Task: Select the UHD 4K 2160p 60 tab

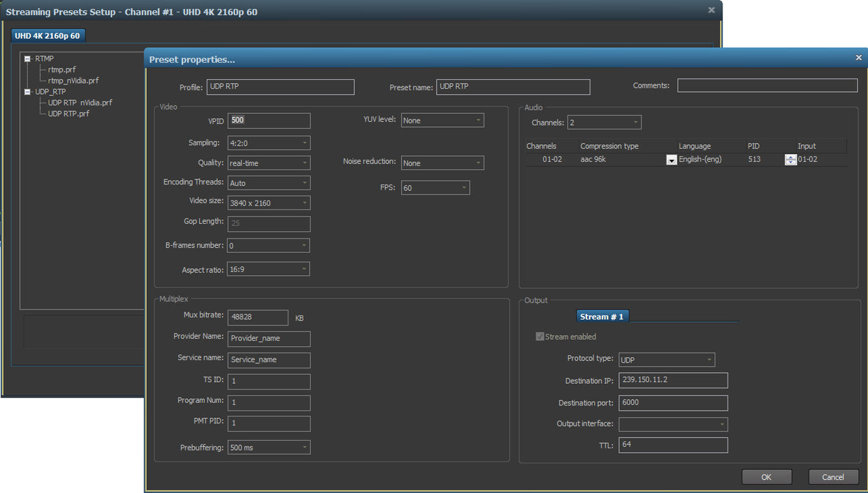Action: point(48,36)
